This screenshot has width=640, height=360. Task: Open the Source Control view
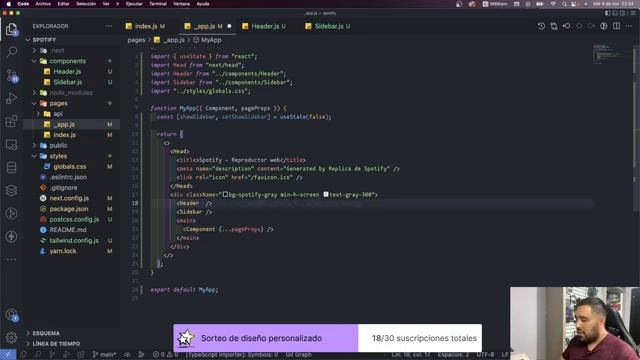pyautogui.click(x=11, y=75)
